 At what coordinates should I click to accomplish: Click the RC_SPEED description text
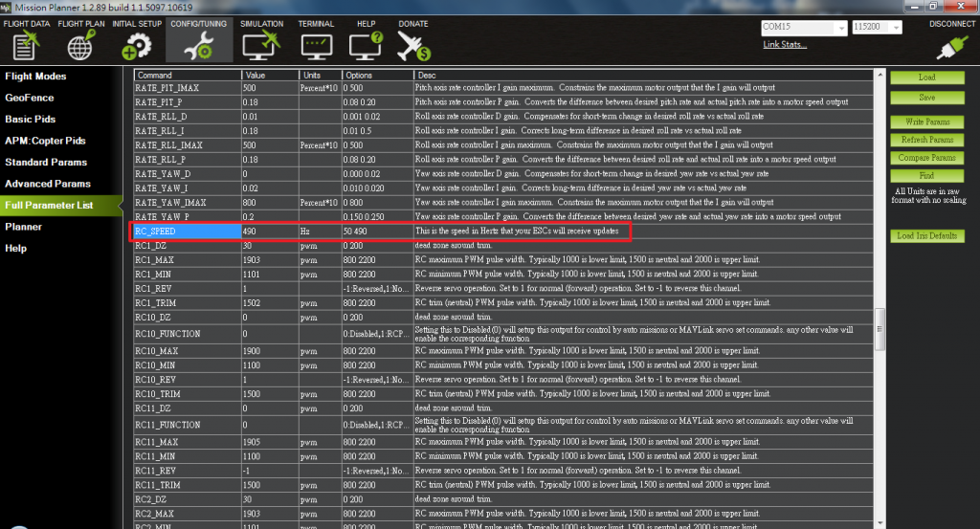click(516, 231)
